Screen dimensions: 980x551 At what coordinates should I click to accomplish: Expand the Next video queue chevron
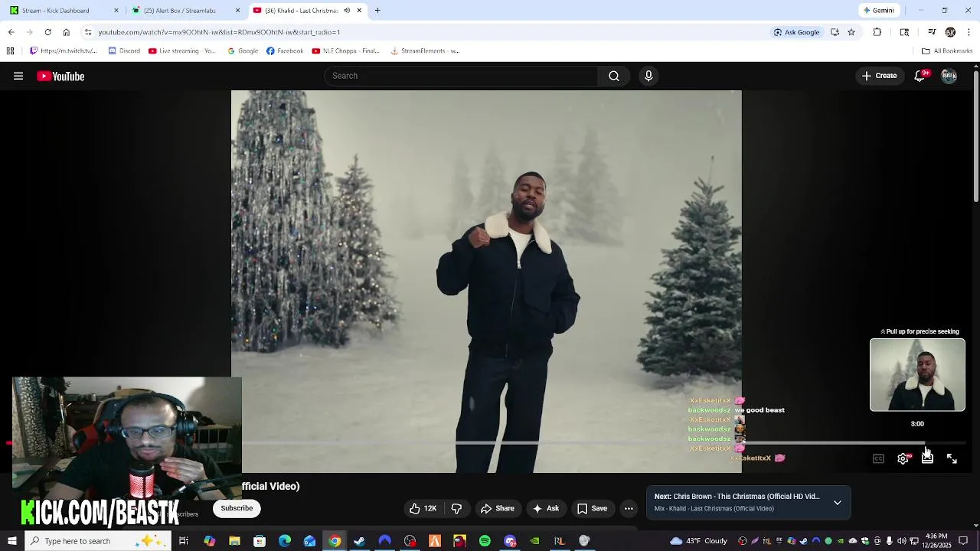point(838,503)
